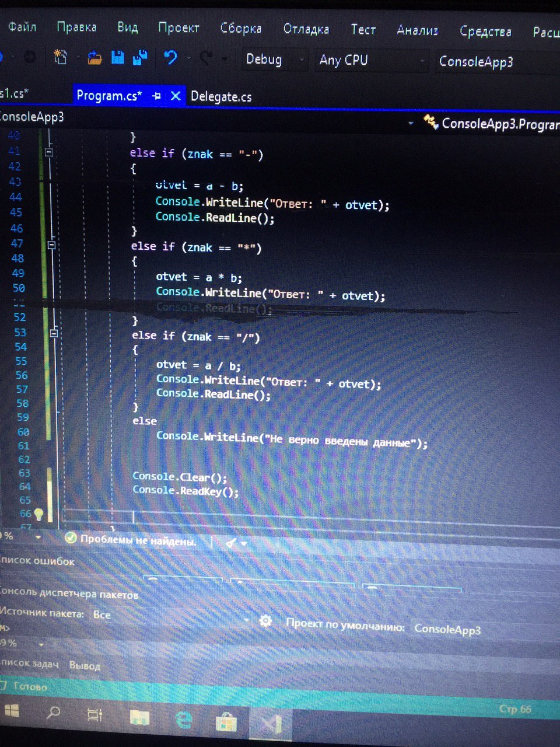Click the green No Problems check icon

[x=71, y=538]
